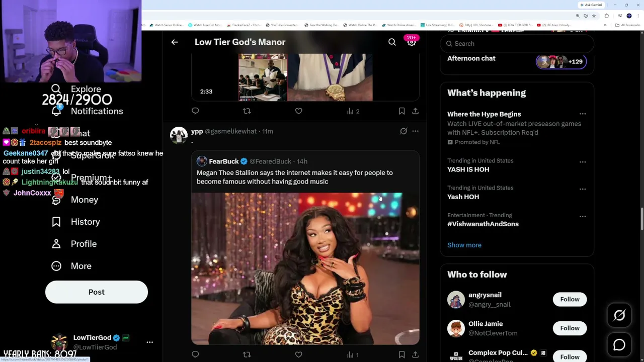This screenshot has height=362, width=644.
Task: Search within the Low Tier God's Manor community
Action: (x=392, y=42)
